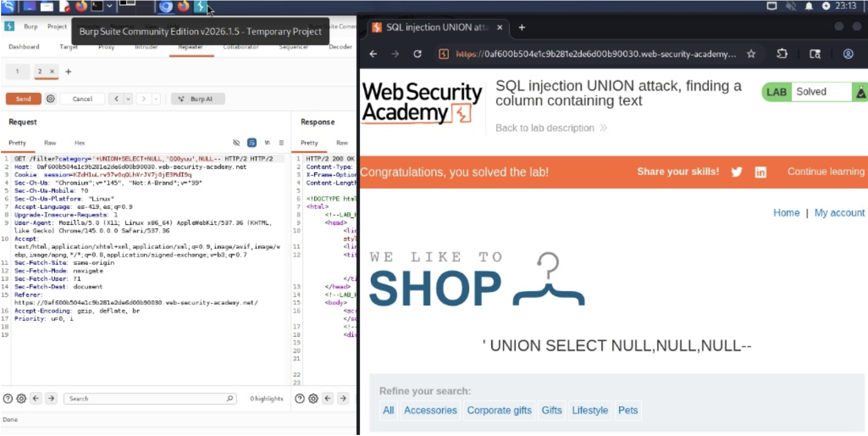Open Request panel hamburger options menu

[x=281, y=143]
